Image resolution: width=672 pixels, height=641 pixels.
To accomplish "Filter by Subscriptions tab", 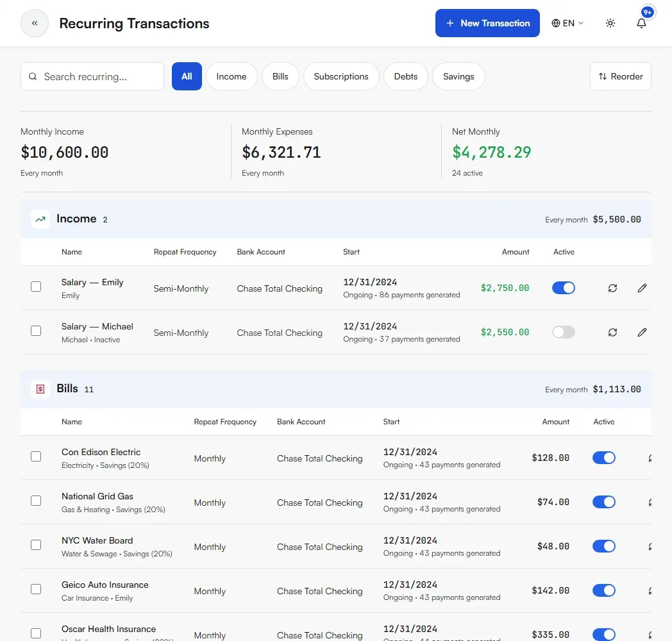I will tap(341, 76).
